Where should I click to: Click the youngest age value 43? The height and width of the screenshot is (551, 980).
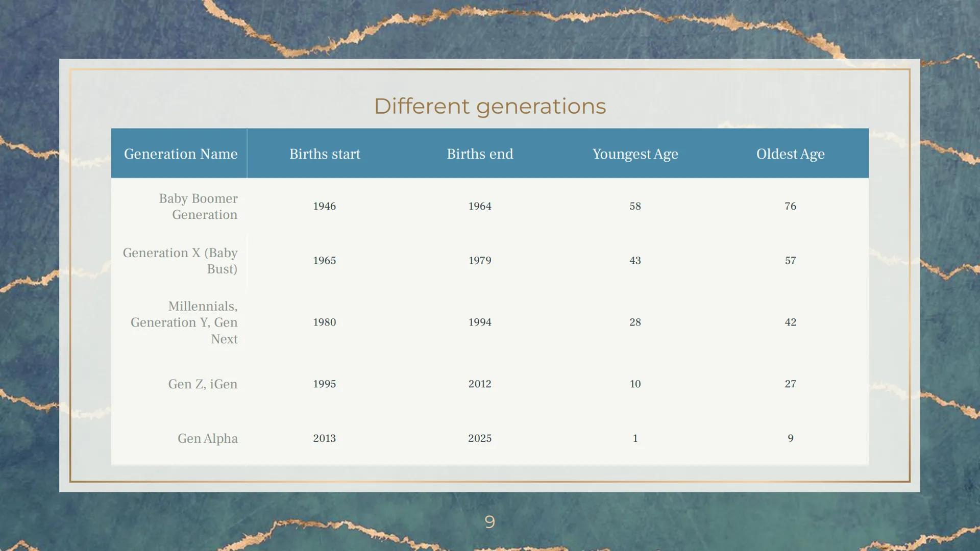(x=635, y=261)
